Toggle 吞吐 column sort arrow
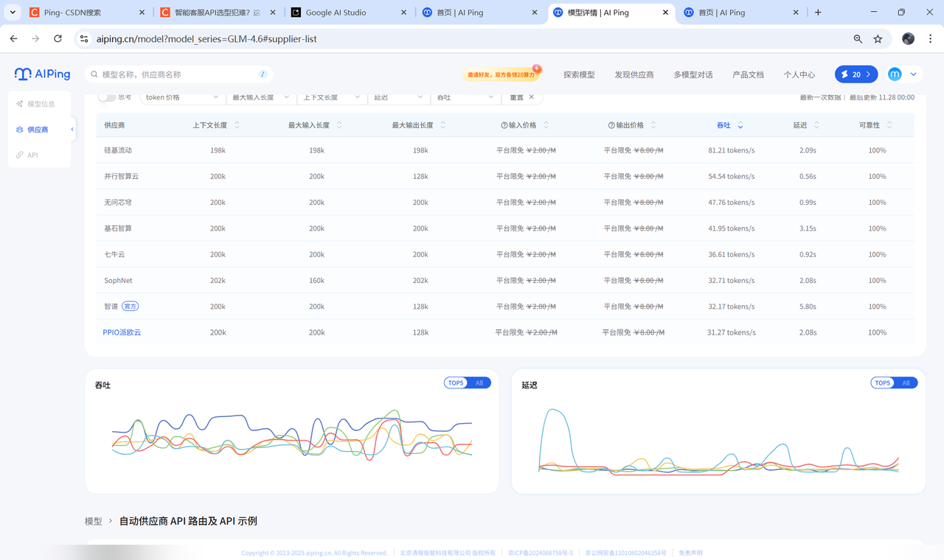Viewport: 944px width, 560px height. [x=740, y=125]
